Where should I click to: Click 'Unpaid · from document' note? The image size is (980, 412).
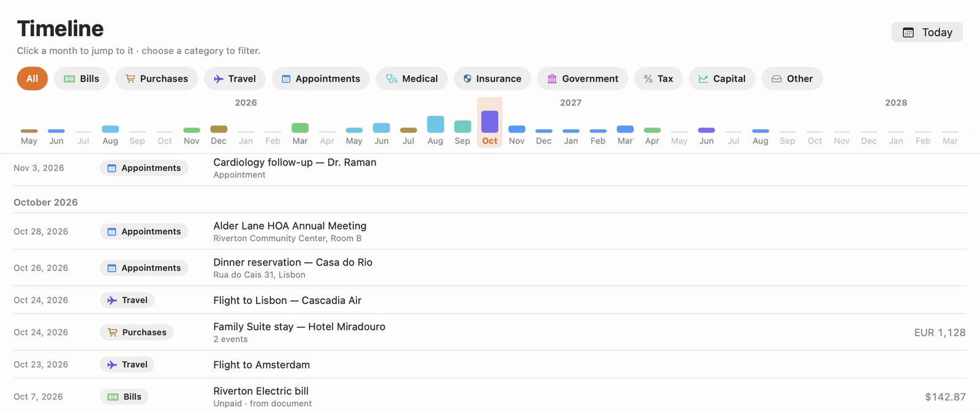tap(262, 403)
